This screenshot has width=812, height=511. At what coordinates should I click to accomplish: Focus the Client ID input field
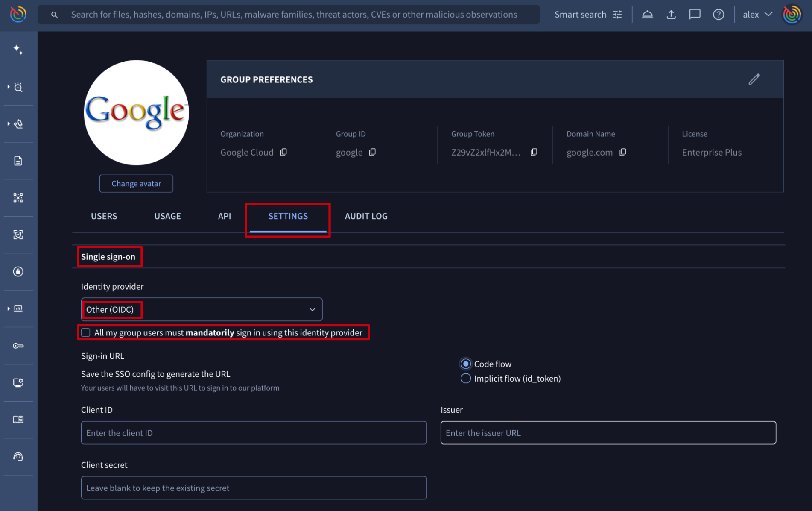pos(254,433)
